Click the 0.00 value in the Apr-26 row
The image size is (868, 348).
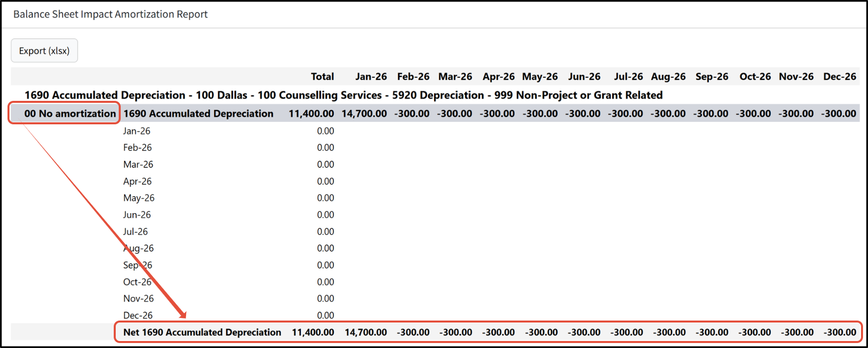325,181
